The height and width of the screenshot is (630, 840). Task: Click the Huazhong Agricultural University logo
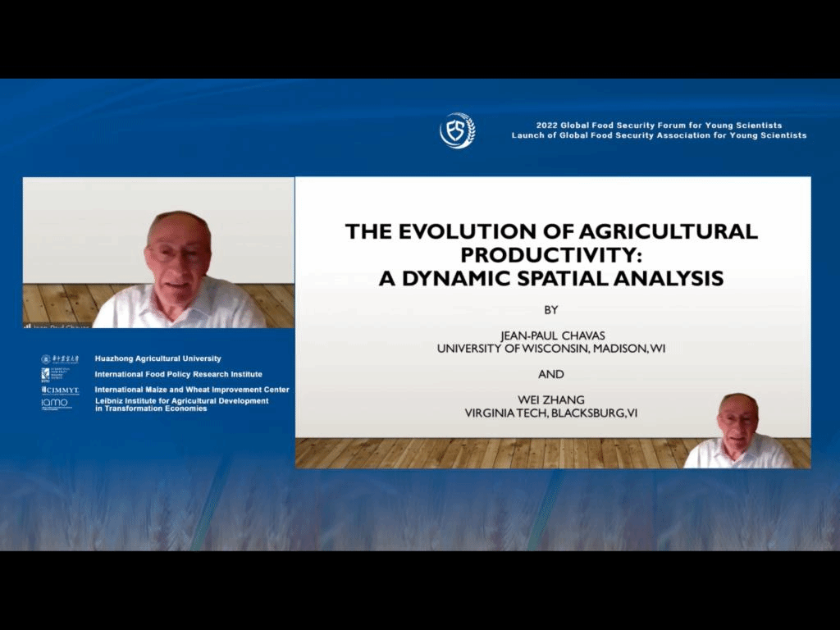pyautogui.click(x=60, y=359)
